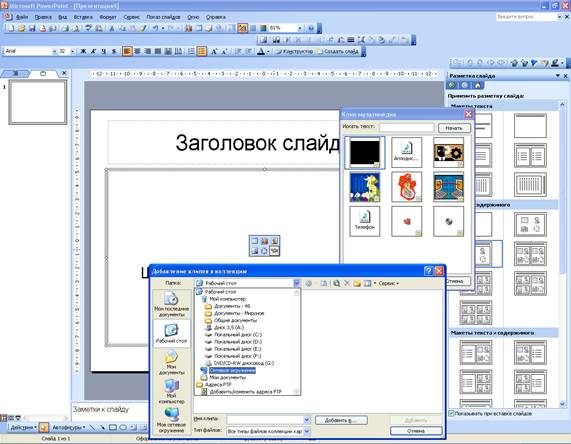Viewport: 571px width, 444px height.
Task: Click Мои документы sidebar icon
Action: (172, 362)
